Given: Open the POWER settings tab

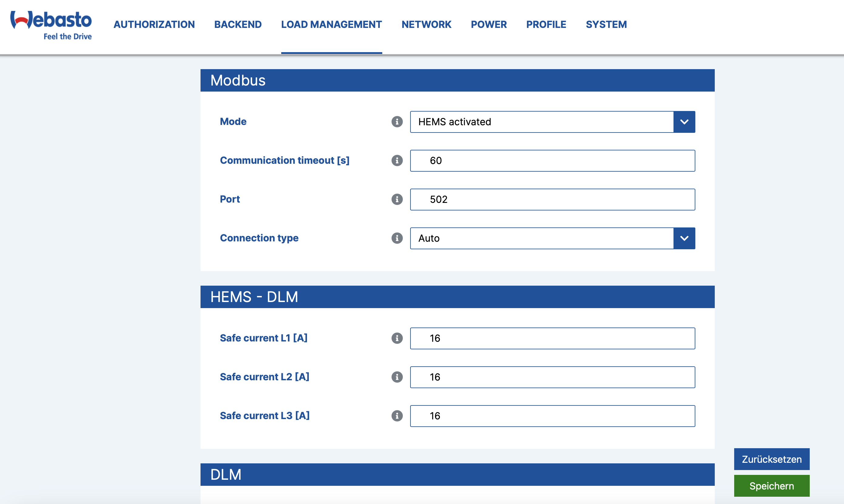Looking at the screenshot, I should 489,24.
